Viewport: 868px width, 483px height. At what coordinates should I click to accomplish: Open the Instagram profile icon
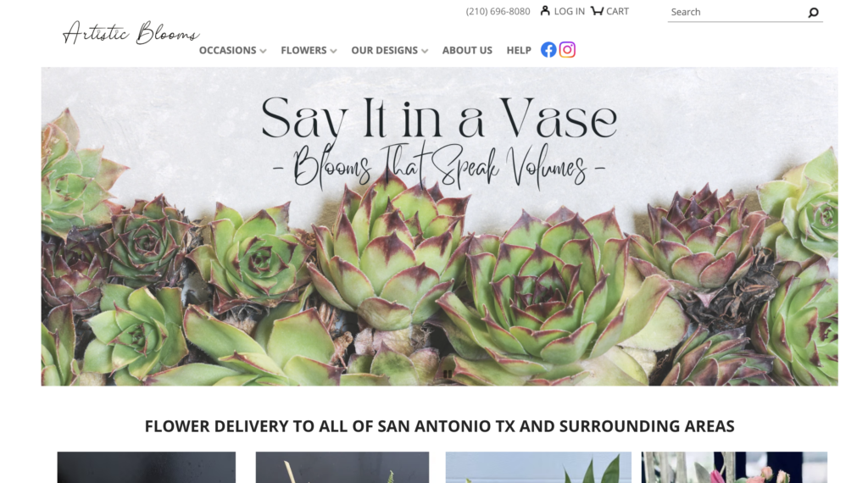coord(567,50)
